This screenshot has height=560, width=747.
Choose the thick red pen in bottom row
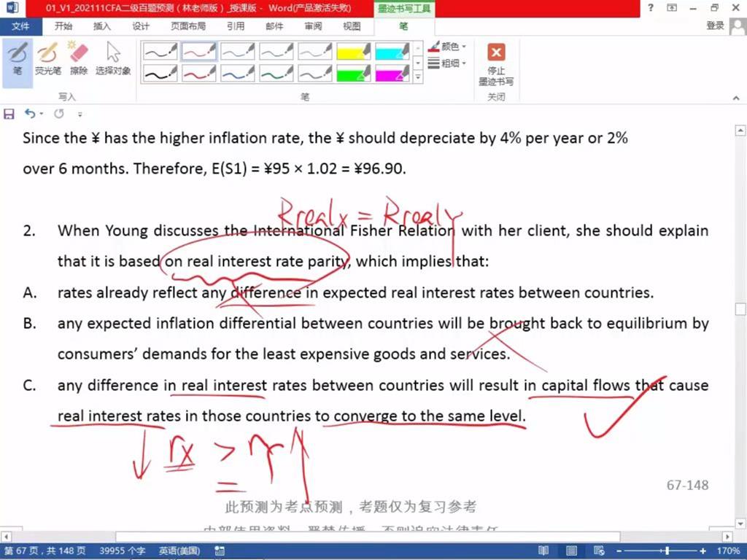[198, 73]
